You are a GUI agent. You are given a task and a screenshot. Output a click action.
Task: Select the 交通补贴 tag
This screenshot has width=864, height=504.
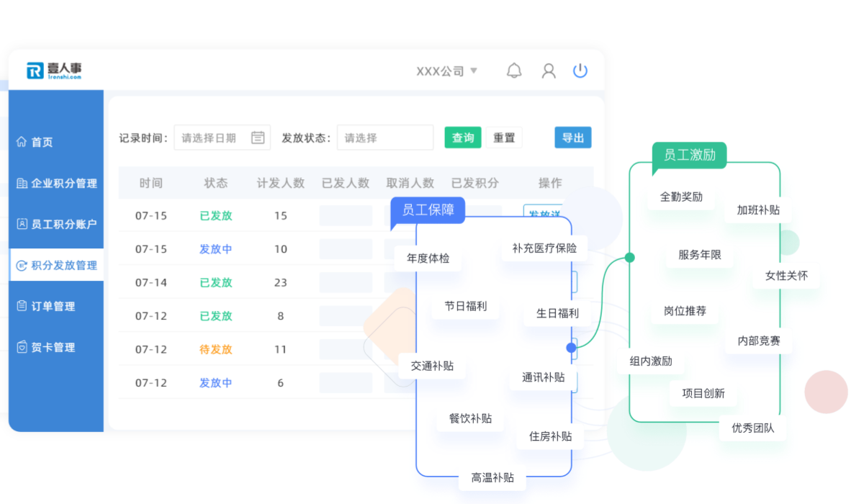click(x=432, y=366)
